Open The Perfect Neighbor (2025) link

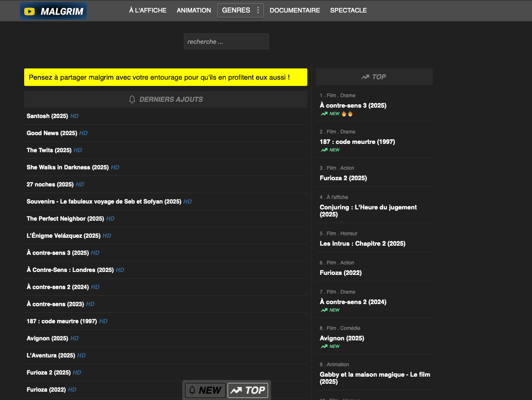coord(65,219)
